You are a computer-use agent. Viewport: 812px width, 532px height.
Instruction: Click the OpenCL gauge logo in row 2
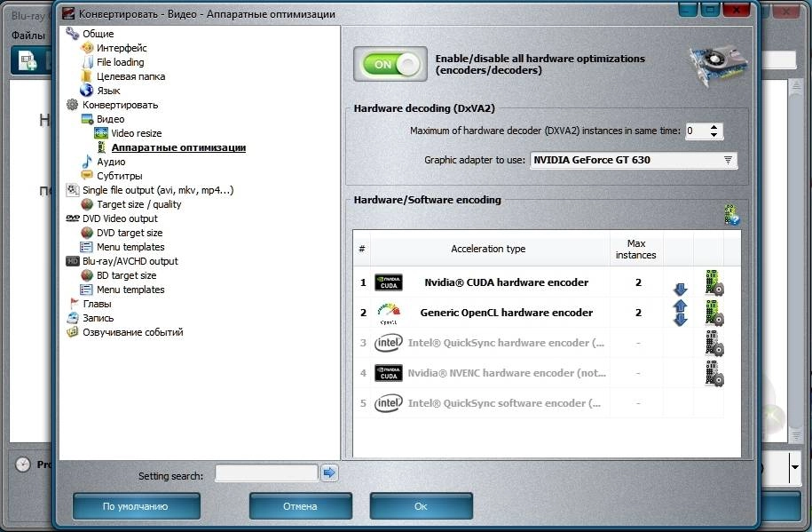[x=389, y=314]
